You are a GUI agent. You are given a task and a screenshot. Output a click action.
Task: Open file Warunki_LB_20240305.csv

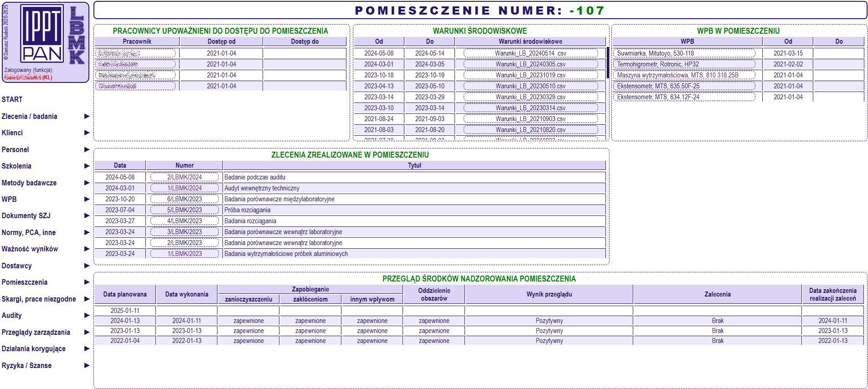click(x=531, y=64)
